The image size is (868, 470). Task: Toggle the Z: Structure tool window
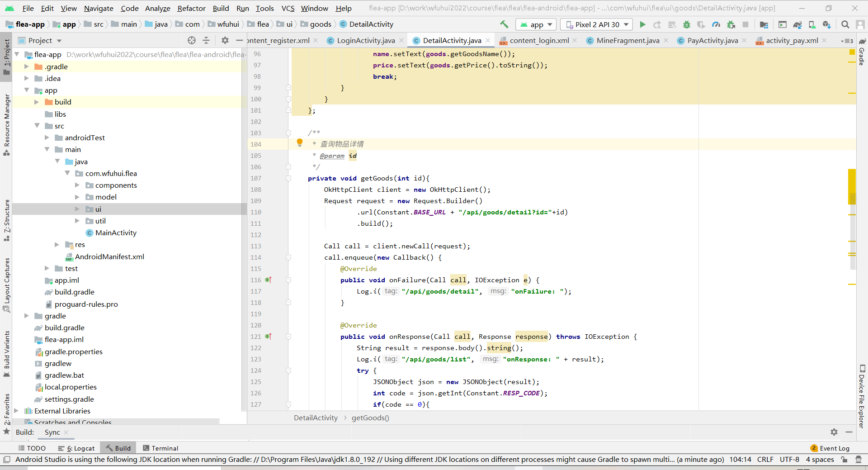[6, 220]
